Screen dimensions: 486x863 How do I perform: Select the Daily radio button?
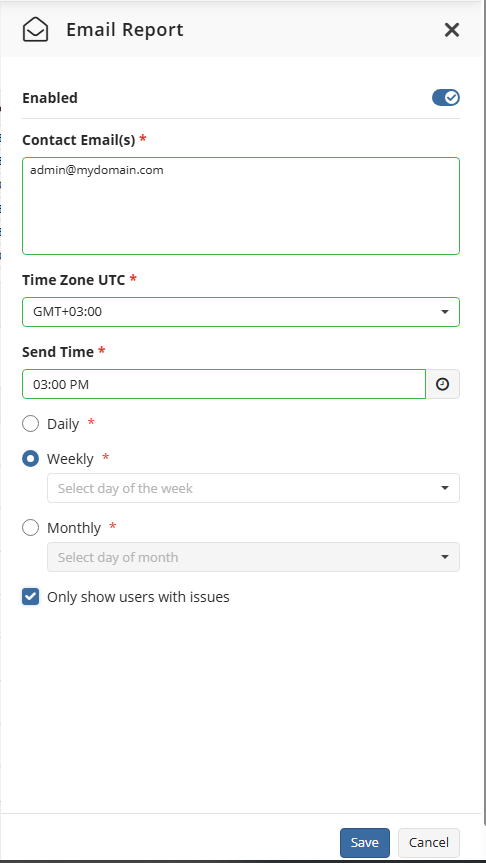30,424
